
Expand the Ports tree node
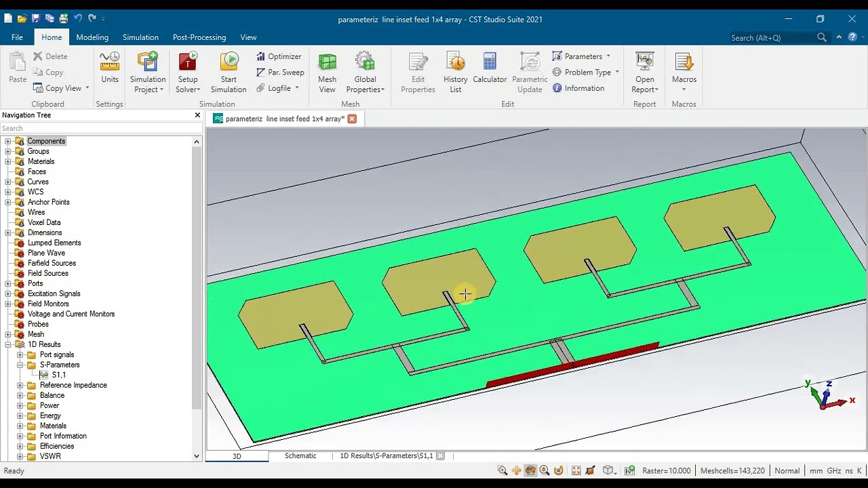coord(8,283)
